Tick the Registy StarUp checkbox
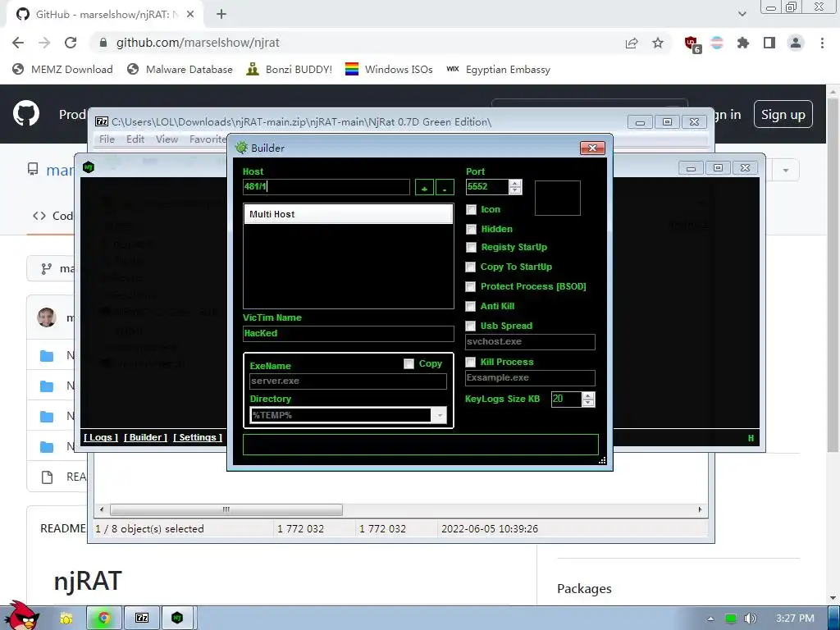The image size is (840, 630). (x=472, y=248)
